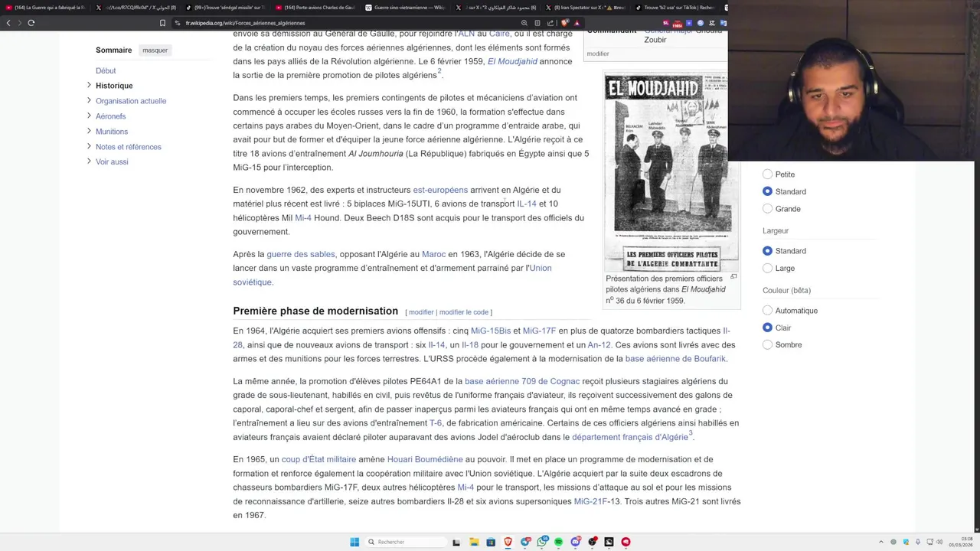Switch to La Guerre qui a fabriqué tab
Image resolution: width=980 pixels, height=551 pixels.
[x=44, y=7]
